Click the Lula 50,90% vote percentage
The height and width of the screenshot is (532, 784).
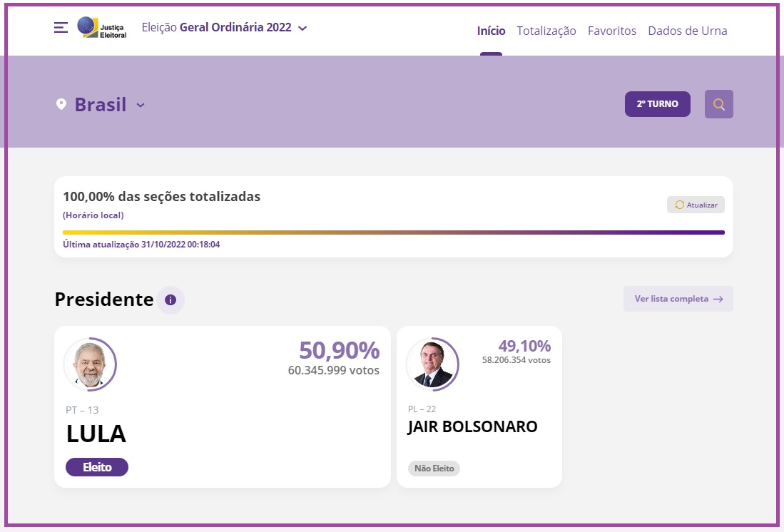coord(339,350)
